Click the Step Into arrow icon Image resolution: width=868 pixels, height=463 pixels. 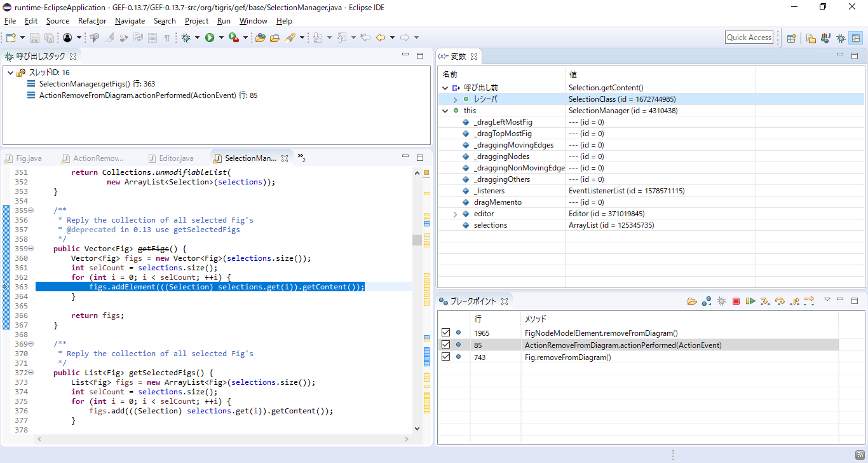click(x=765, y=301)
